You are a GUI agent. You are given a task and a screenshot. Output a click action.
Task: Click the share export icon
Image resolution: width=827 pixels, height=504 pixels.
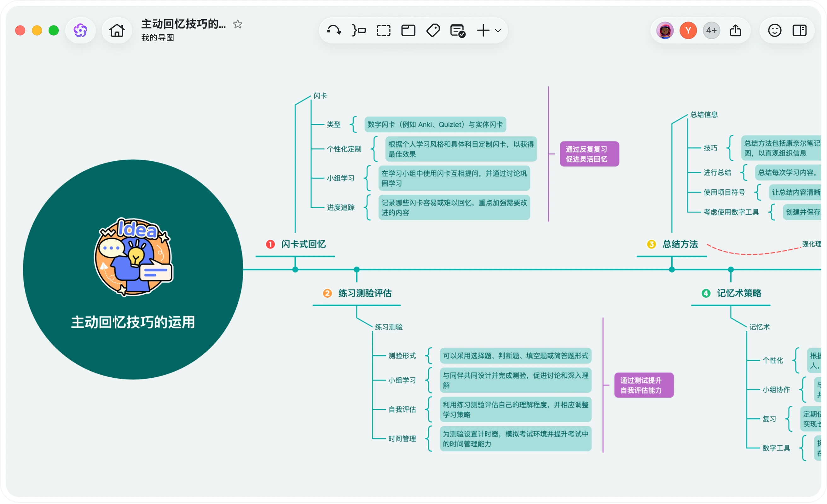736,31
